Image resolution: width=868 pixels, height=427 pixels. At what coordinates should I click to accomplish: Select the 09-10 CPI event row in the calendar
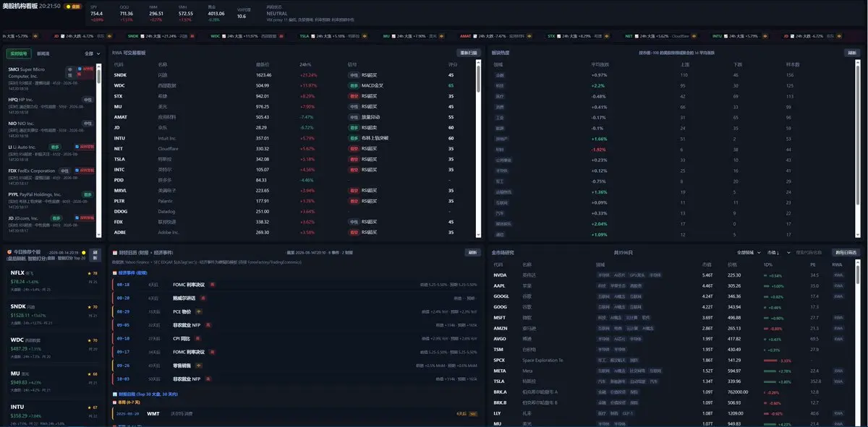pos(295,338)
